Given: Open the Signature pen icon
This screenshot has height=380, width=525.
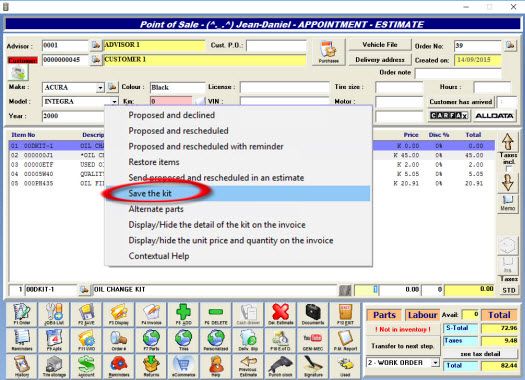Looking at the screenshot, I should pyautogui.click(x=313, y=366).
